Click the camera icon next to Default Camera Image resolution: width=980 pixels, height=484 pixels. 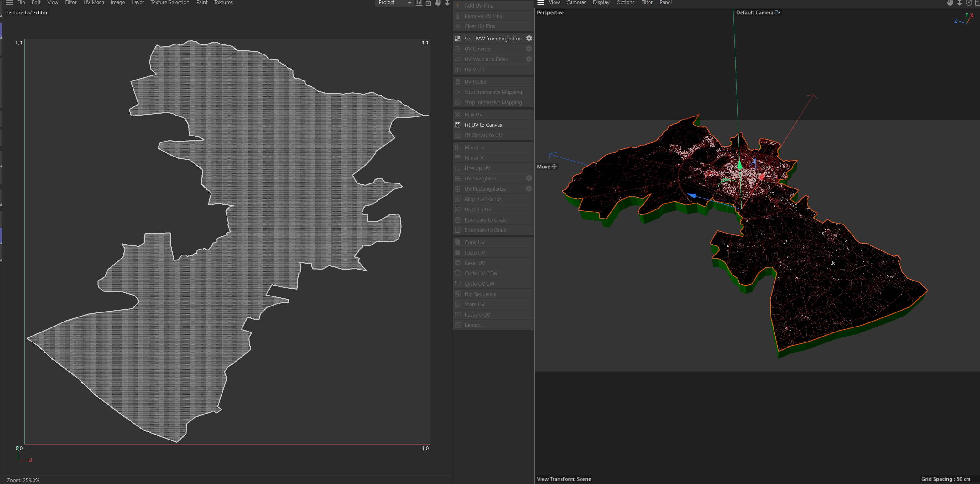pyautogui.click(x=777, y=13)
